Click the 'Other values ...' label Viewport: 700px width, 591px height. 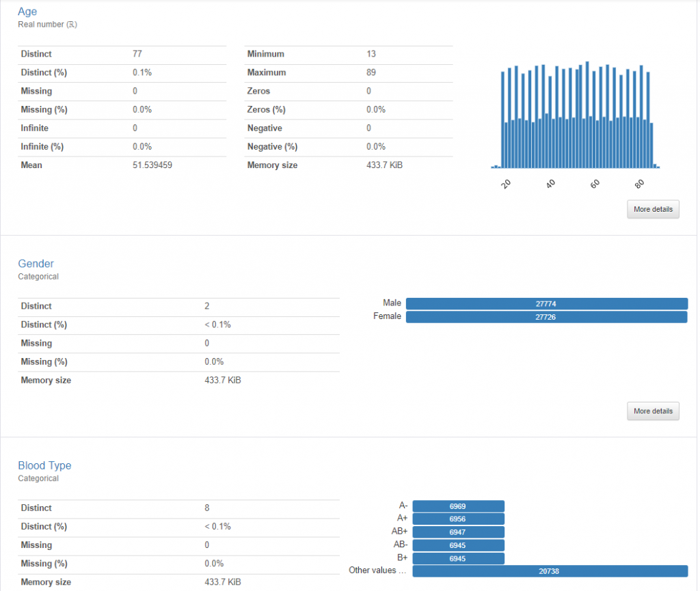point(377,571)
